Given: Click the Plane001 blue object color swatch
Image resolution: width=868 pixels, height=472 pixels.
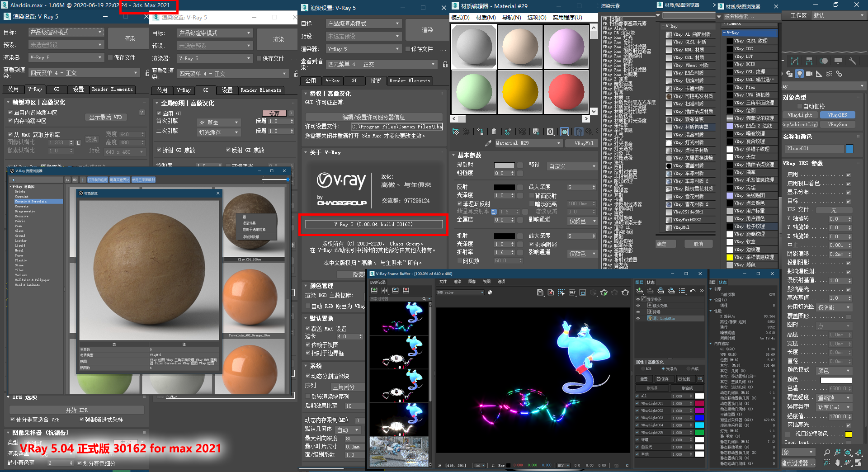Looking at the screenshot, I should pyautogui.click(x=849, y=148).
